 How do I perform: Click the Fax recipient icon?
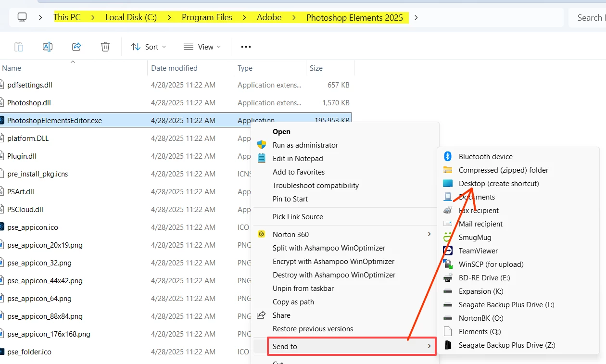coord(448,210)
